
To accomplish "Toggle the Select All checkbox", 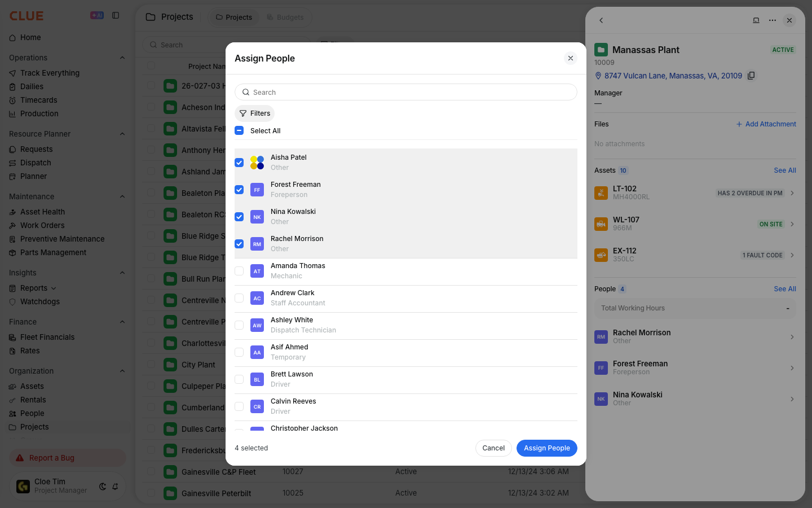I will coord(239,130).
